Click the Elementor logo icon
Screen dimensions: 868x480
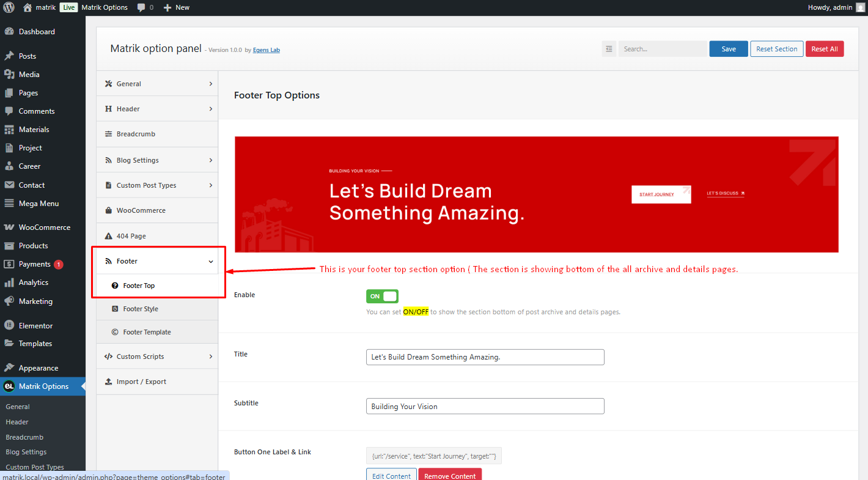[x=9, y=326]
